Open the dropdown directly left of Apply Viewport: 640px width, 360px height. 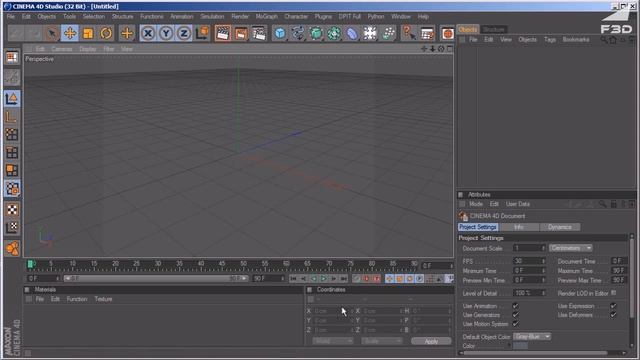coord(382,341)
